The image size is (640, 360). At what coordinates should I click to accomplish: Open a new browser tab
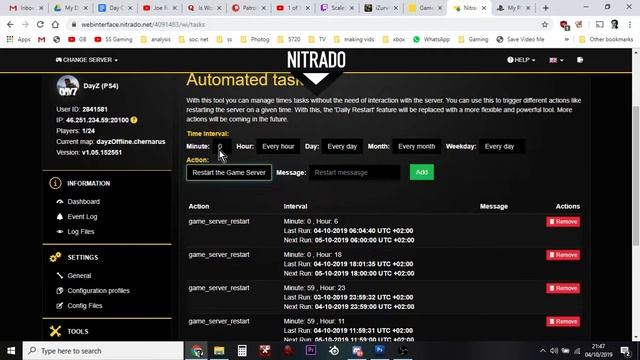tap(546, 8)
